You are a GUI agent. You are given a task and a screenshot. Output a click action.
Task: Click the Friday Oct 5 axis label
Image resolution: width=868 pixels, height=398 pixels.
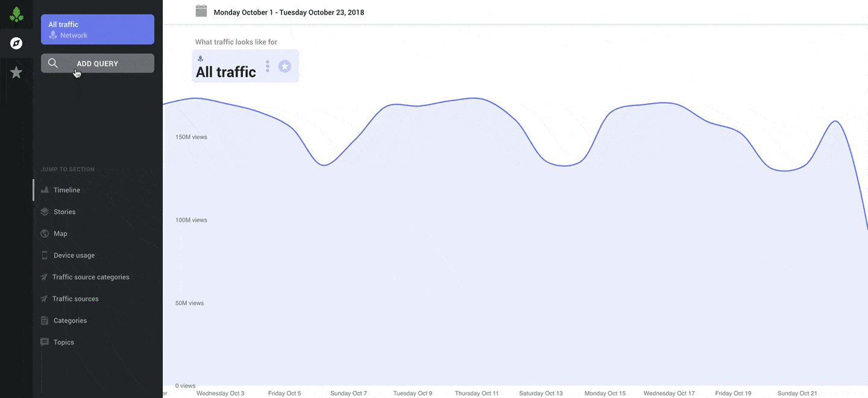pyautogui.click(x=285, y=393)
